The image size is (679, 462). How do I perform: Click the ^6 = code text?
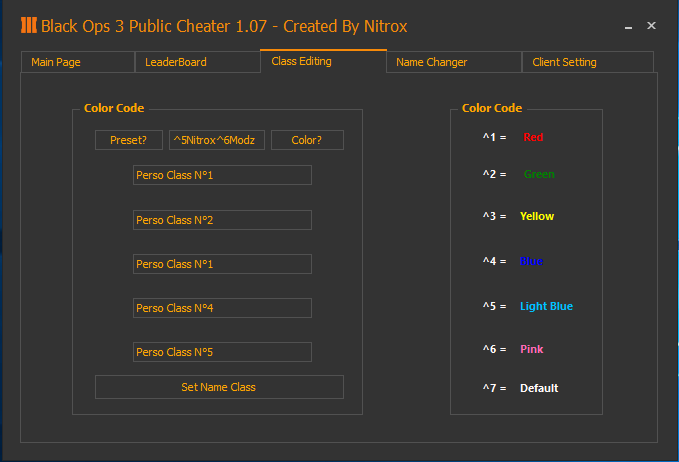point(494,349)
